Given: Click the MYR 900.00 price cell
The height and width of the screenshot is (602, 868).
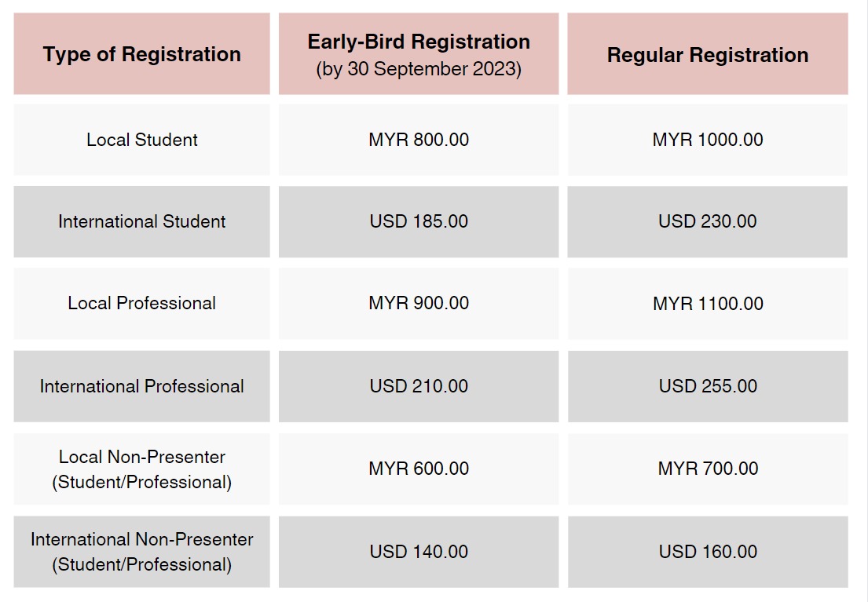Looking at the screenshot, I should (x=419, y=303).
